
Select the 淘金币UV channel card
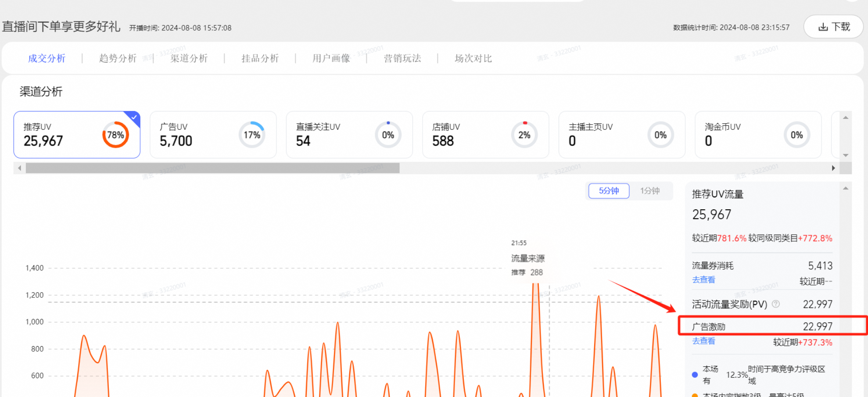[x=758, y=135]
